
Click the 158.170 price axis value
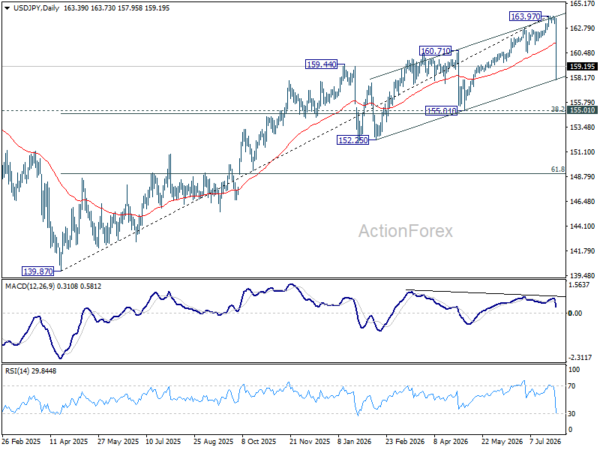pos(582,78)
